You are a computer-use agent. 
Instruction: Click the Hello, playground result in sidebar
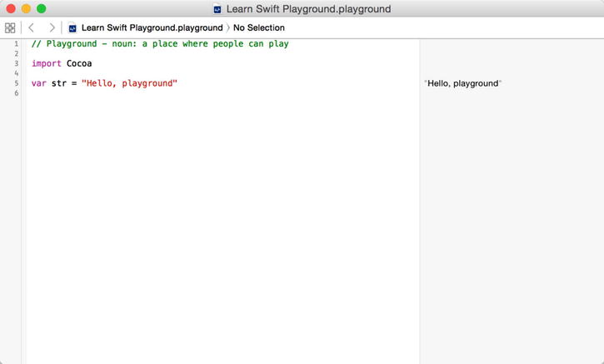(x=462, y=83)
